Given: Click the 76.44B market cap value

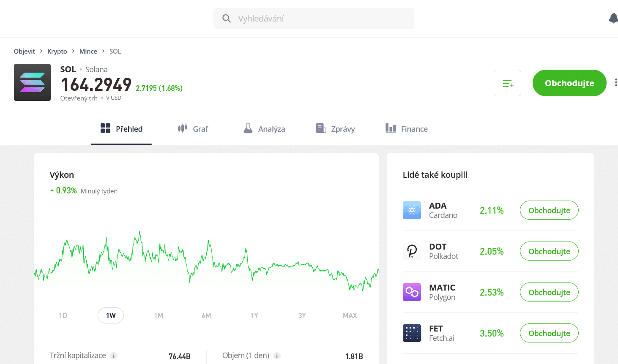Looking at the screenshot, I should point(180,356).
